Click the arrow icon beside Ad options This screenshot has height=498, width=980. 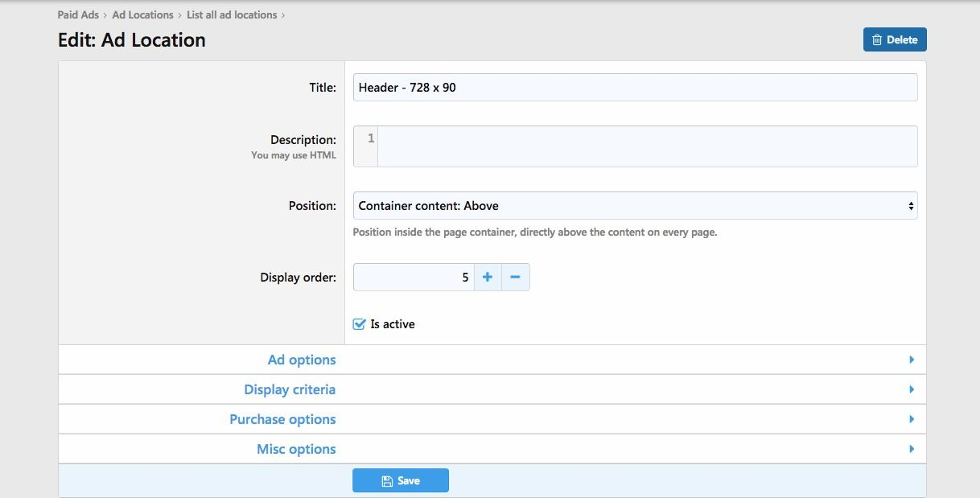[911, 360]
